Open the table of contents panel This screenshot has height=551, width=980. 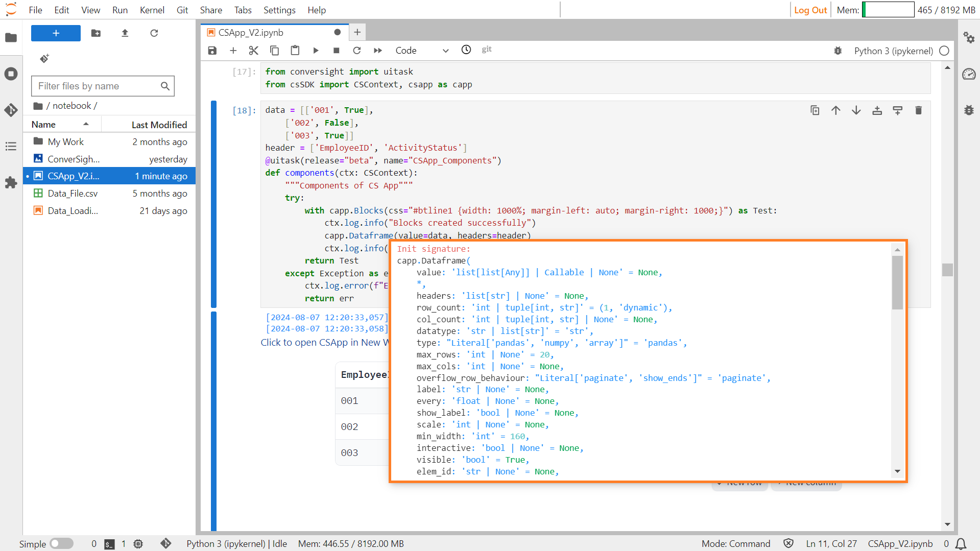coord(11,147)
